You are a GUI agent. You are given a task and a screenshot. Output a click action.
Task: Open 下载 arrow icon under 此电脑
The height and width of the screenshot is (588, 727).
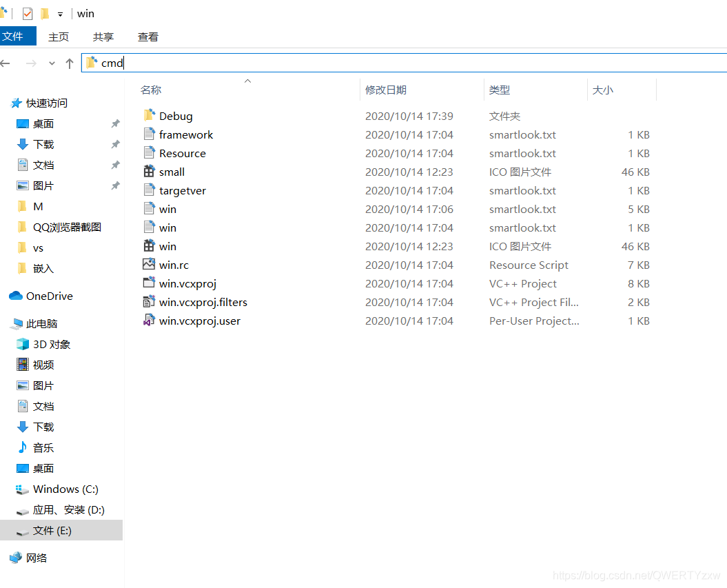(x=22, y=427)
